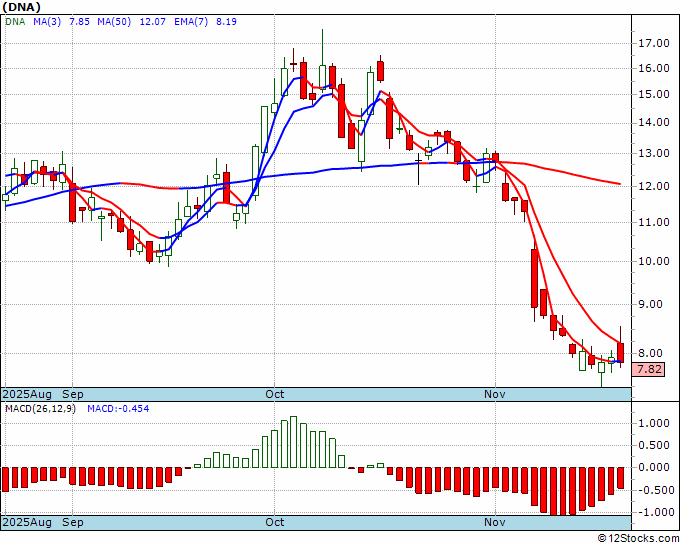
Task: Click the 10.00 price axis label
Action: [654, 261]
